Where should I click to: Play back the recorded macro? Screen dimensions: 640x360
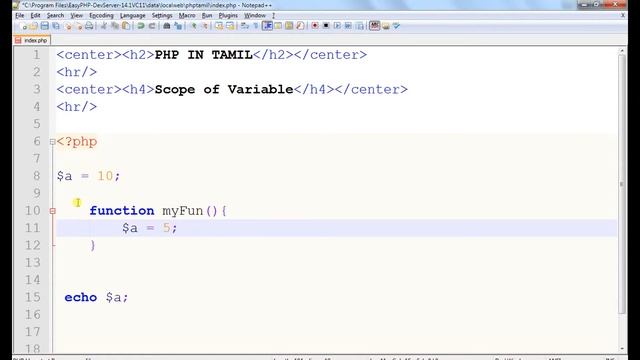[x=337, y=26]
